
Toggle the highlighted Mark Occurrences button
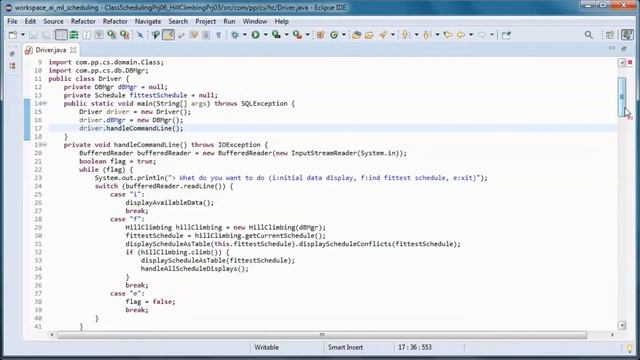click(x=169, y=35)
